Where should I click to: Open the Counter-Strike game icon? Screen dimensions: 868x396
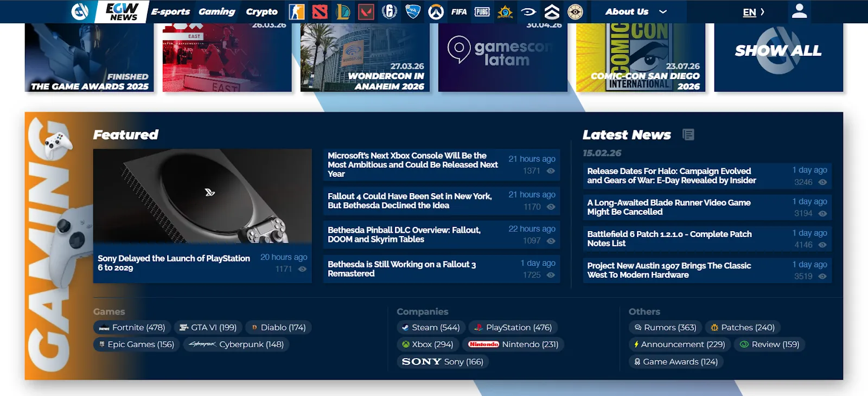tap(296, 11)
